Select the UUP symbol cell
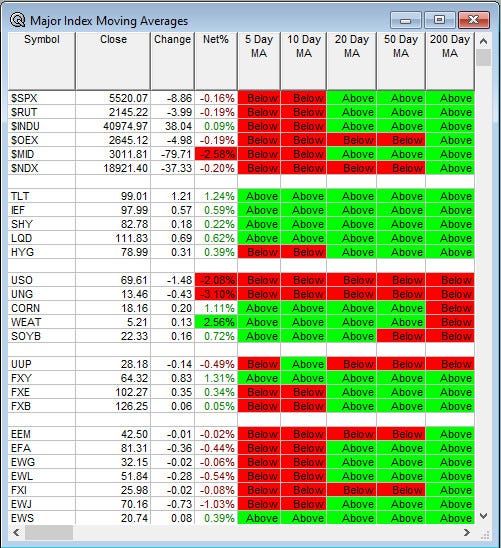 click(x=42, y=364)
